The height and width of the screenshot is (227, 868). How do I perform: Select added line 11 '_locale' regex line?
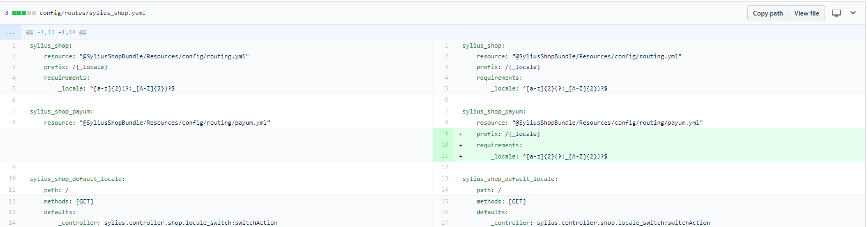coord(549,156)
